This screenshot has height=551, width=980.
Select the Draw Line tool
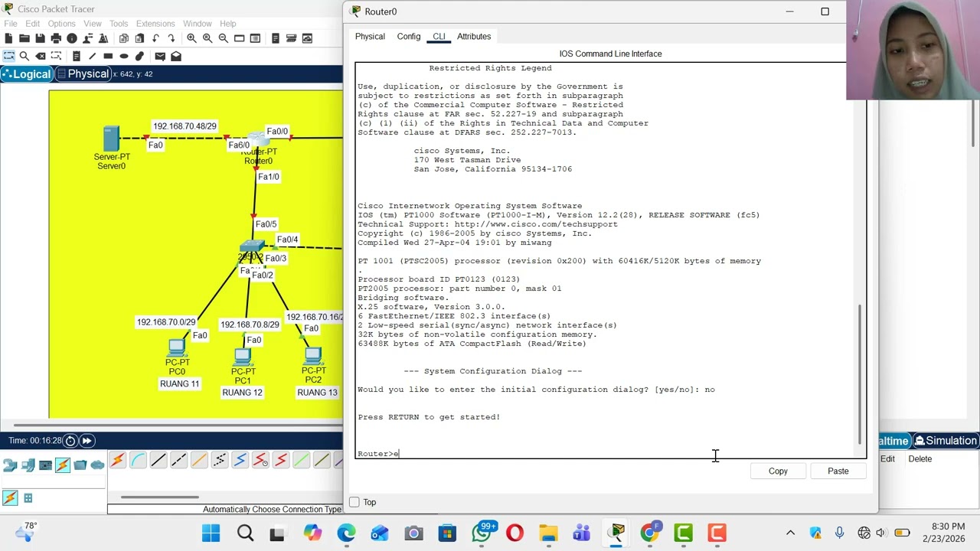tap(92, 56)
